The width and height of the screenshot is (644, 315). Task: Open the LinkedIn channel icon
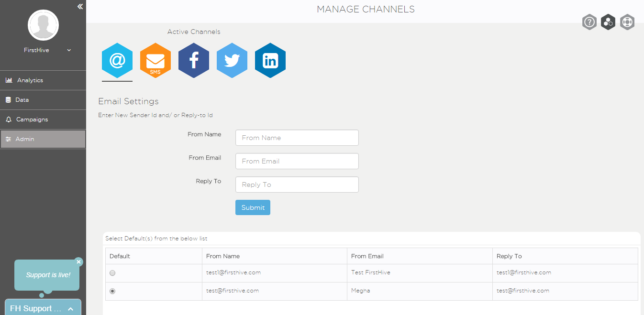pyautogui.click(x=270, y=61)
